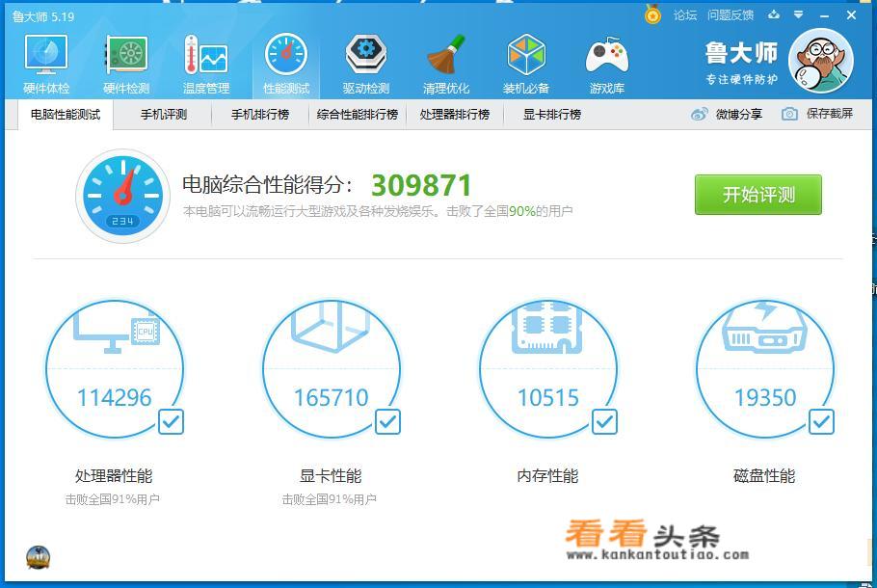Open 硬件检测 hardware detection
Screen dimensions: 877x588
click(126, 64)
